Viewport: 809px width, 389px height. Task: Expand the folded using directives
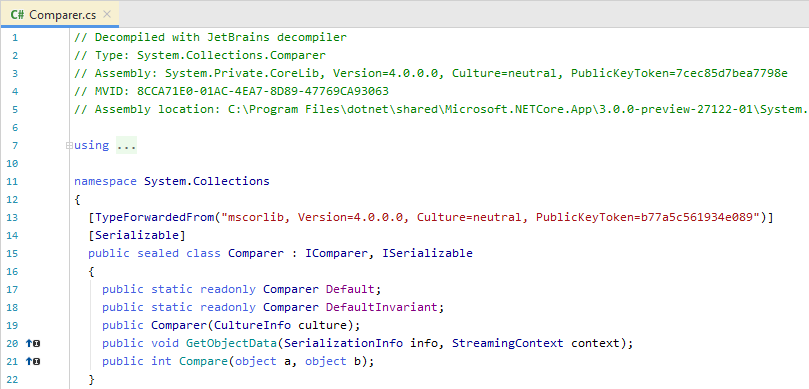pos(69,145)
